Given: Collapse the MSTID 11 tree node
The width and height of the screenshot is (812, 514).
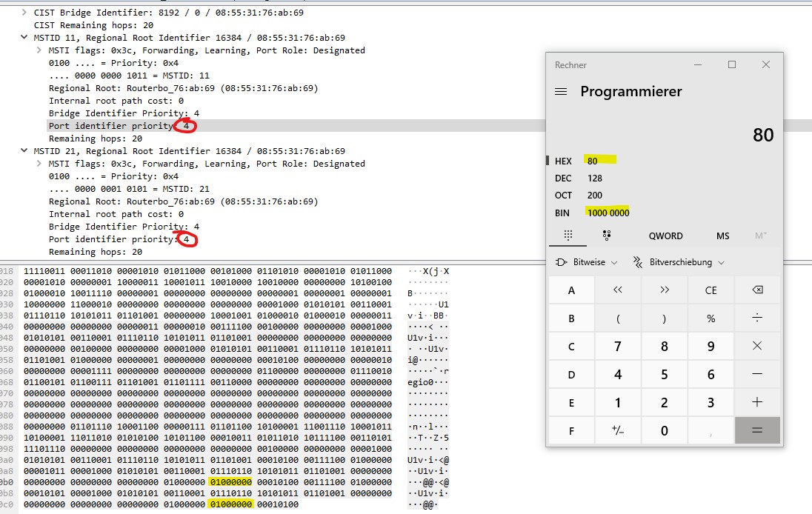Looking at the screenshot, I should point(24,37).
